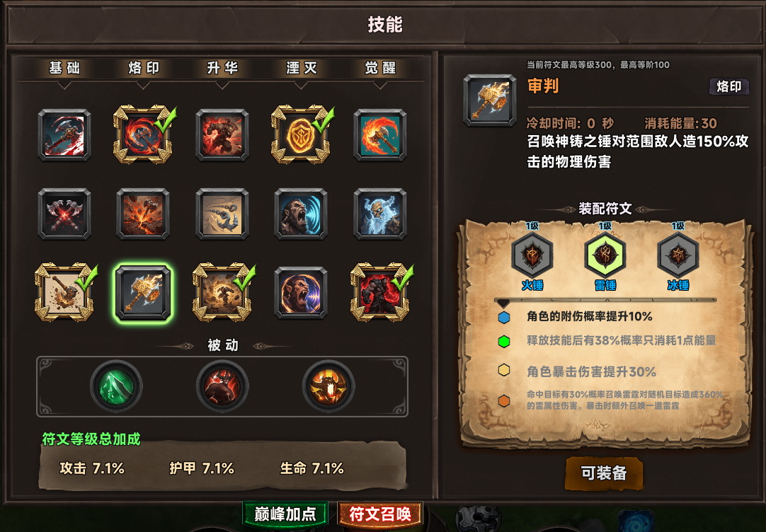Select the red demon passive skill

click(x=222, y=386)
